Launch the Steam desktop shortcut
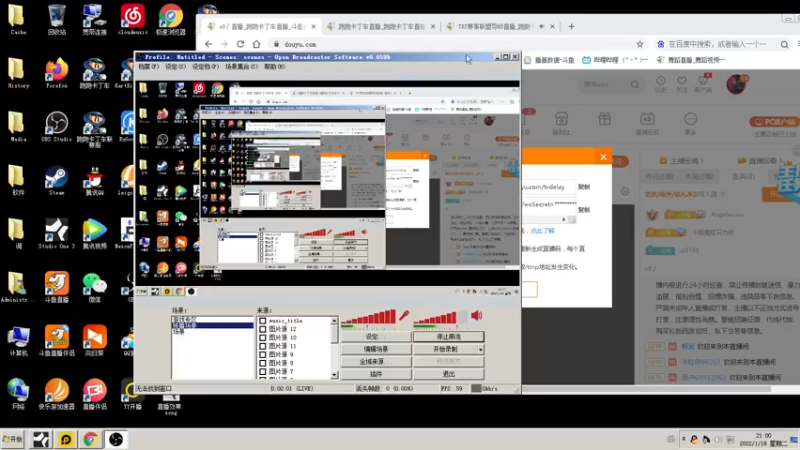Screen dimensions: 800x450 click(56, 179)
